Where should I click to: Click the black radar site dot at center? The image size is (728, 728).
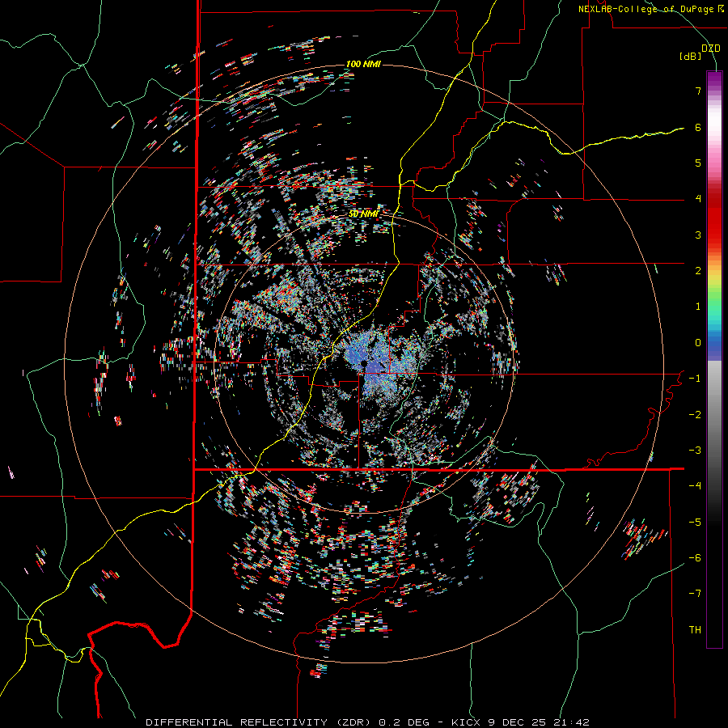point(363,363)
